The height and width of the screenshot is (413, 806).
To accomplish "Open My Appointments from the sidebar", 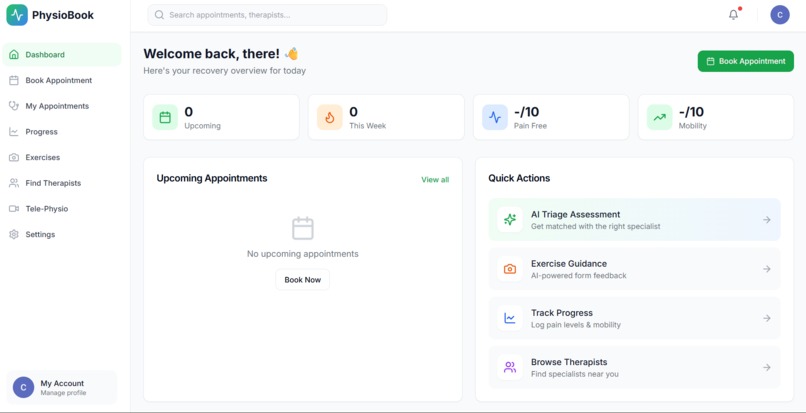I will tap(62, 106).
